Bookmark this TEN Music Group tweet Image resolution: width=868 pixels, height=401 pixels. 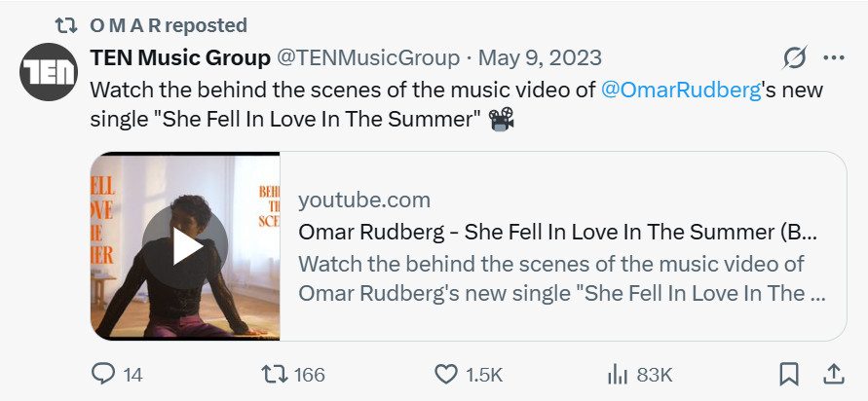pyautogui.click(x=789, y=374)
